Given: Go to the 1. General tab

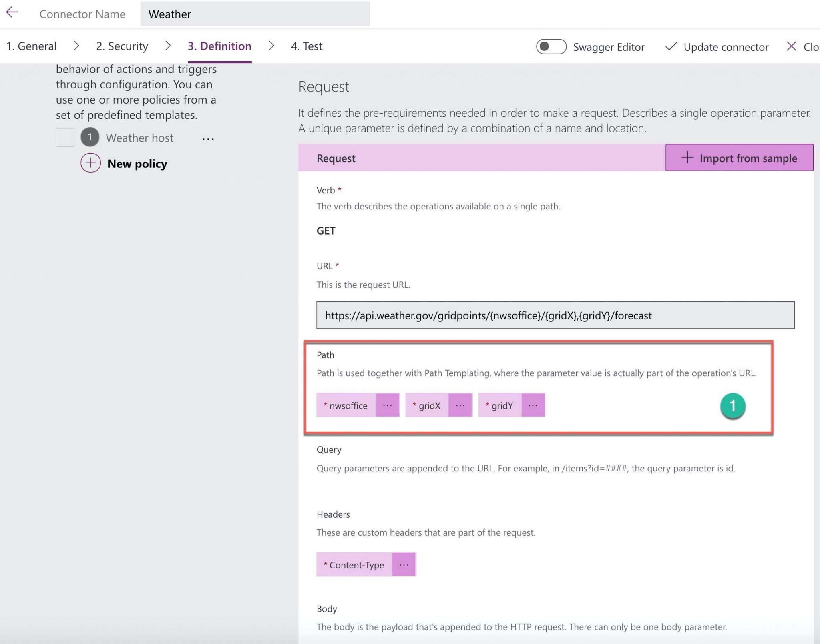Looking at the screenshot, I should click(x=31, y=46).
